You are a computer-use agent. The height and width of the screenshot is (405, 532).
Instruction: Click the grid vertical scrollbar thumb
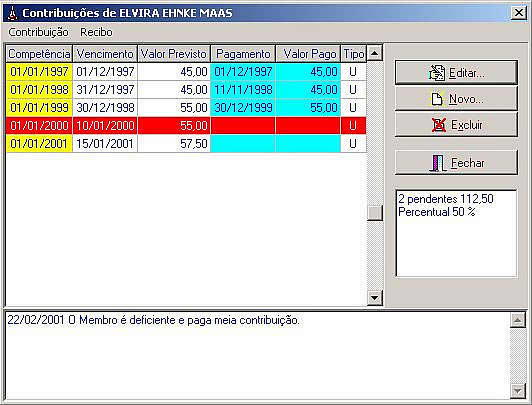click(x=375, y=213)
